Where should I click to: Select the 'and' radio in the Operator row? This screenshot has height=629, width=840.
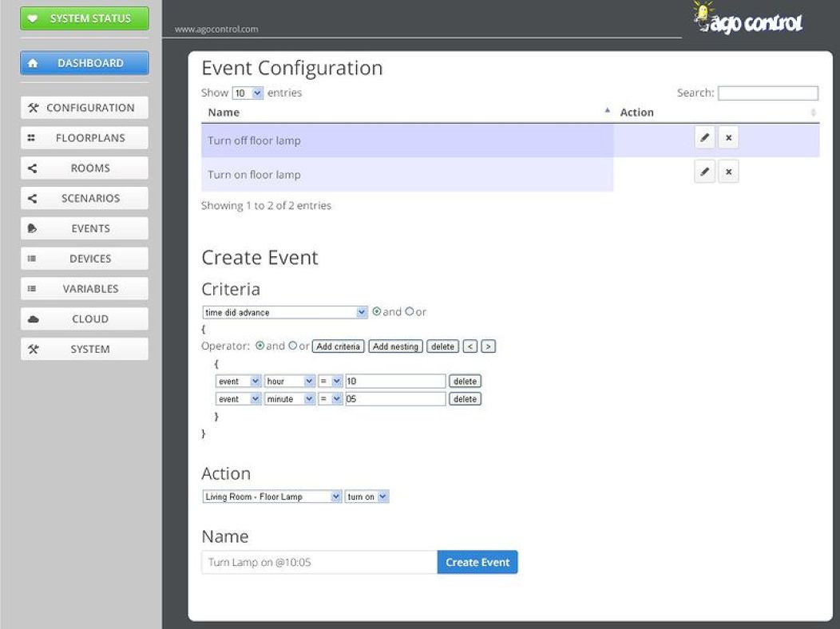point(260,346)
